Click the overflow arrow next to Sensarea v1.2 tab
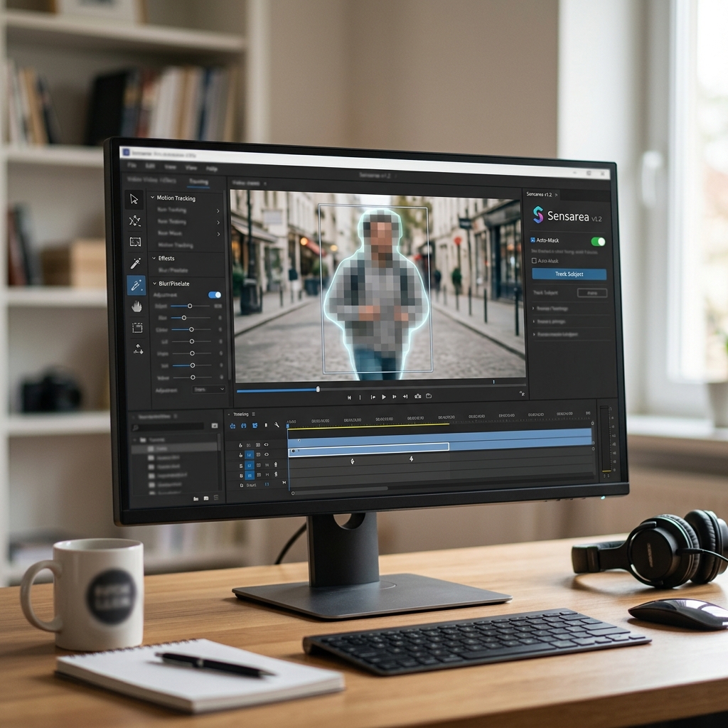This screenshot has width=728, height=728. (x=556, y=195)
